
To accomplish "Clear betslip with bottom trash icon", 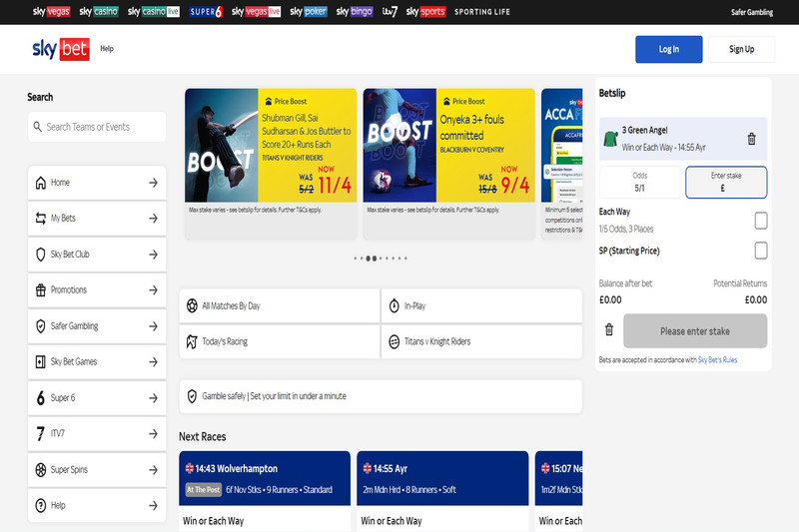I will [609, 329].
